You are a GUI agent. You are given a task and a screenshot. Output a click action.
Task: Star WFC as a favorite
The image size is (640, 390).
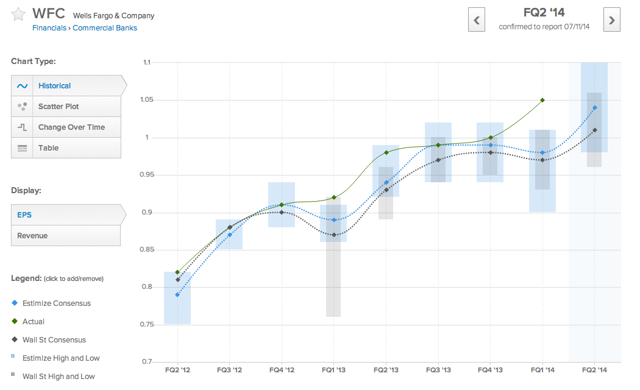pos(18,15)
